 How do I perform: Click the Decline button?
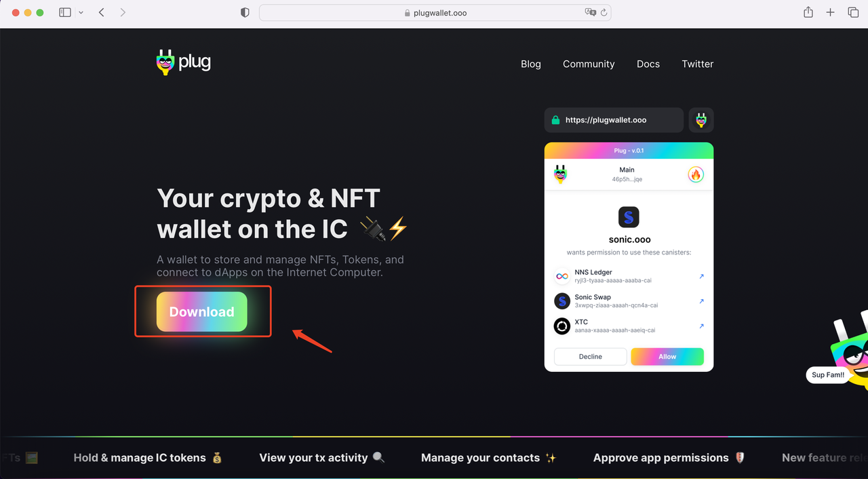click(x=591, y=356)
